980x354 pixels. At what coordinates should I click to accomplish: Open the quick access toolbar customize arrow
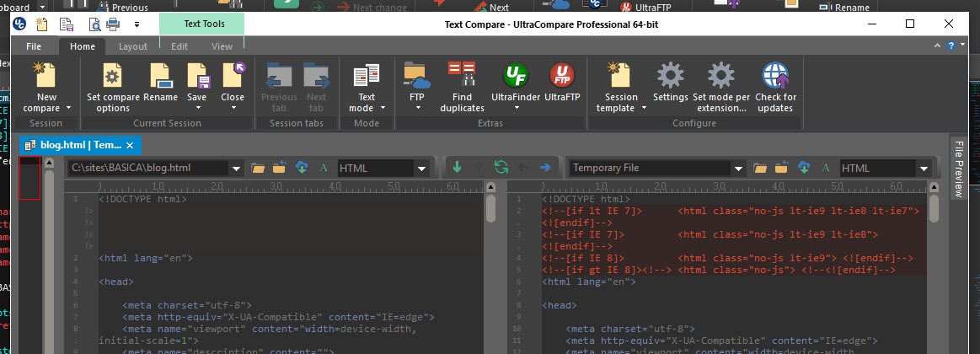137,25
